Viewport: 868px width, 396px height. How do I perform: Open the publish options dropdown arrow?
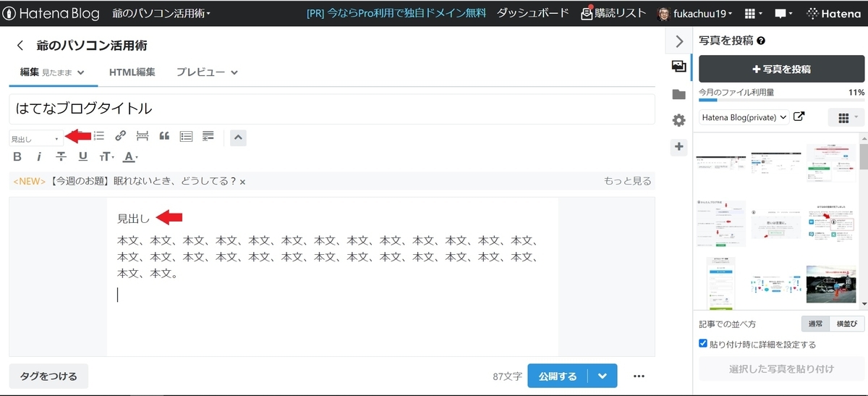coord(603,376)
